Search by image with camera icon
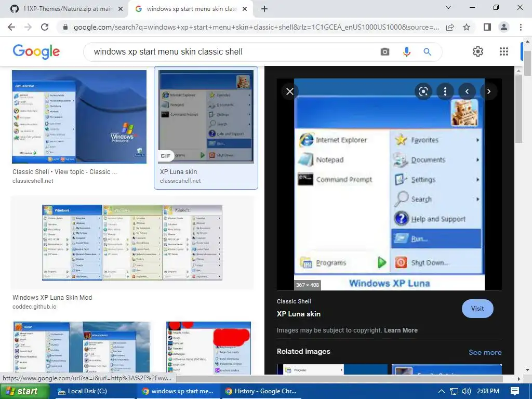 [x=385, y=51]
